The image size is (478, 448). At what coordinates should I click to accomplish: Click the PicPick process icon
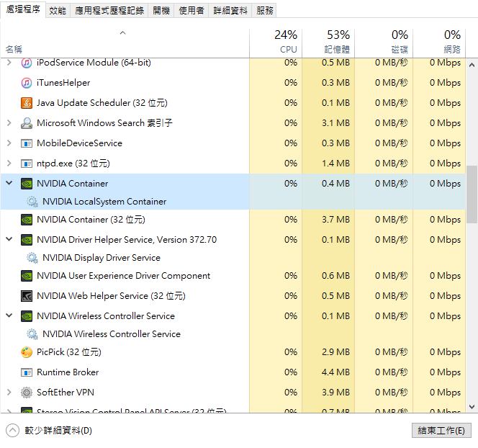pyautogui.click(x=27, y=352)
